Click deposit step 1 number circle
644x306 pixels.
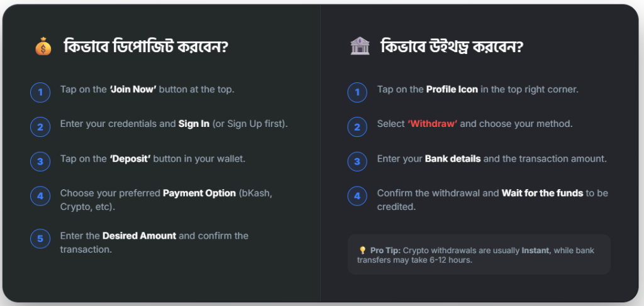(x=40, y=92)
